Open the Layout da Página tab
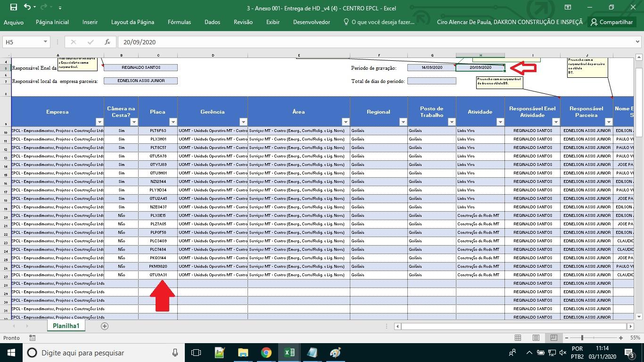This screenshot has height=362, width=644. (x=132, y=22)
